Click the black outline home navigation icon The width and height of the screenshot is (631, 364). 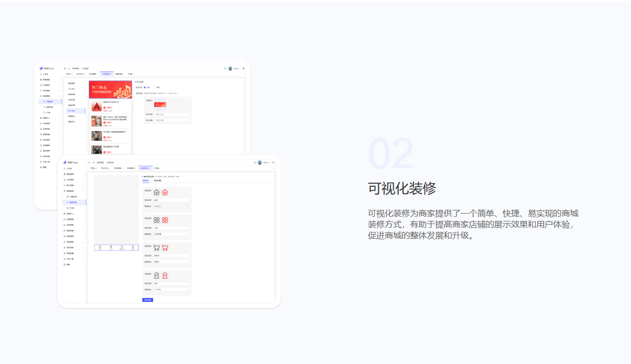click(156, 193)
